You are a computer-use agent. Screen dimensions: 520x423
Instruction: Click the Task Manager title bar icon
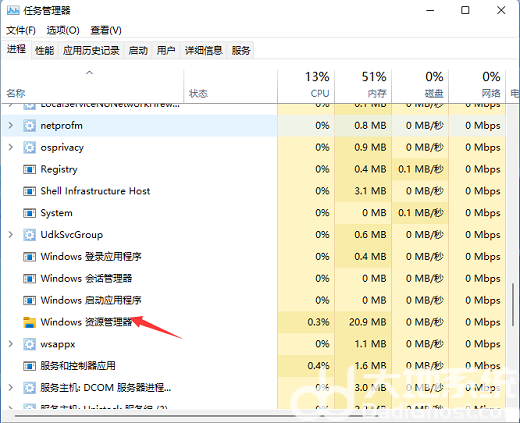click(x=13, y=11)
